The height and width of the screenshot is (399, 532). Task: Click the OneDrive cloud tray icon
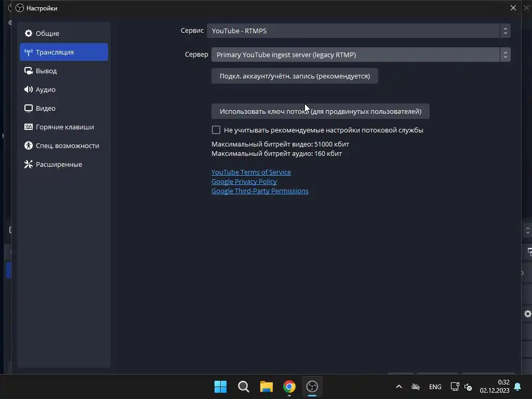[x=416, y=387]
